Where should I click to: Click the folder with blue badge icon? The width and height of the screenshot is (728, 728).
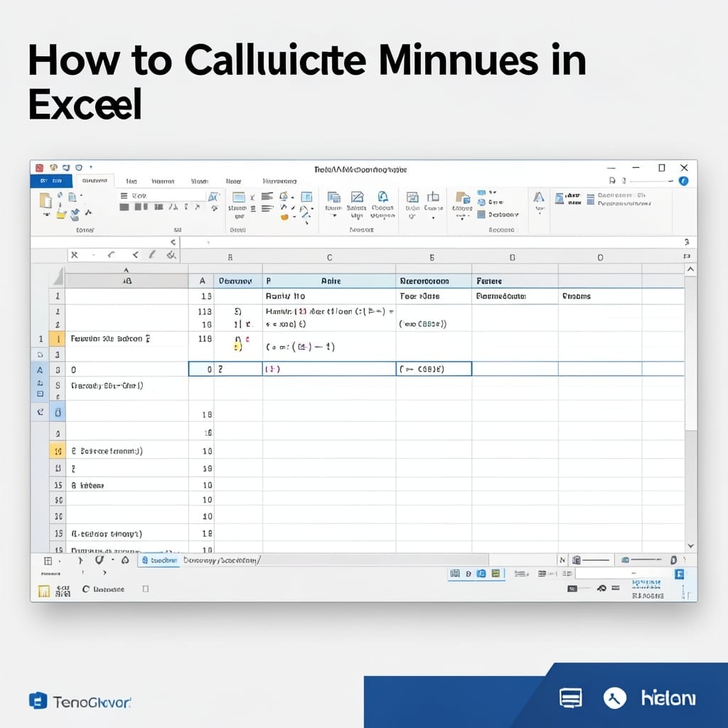(462, 198)
